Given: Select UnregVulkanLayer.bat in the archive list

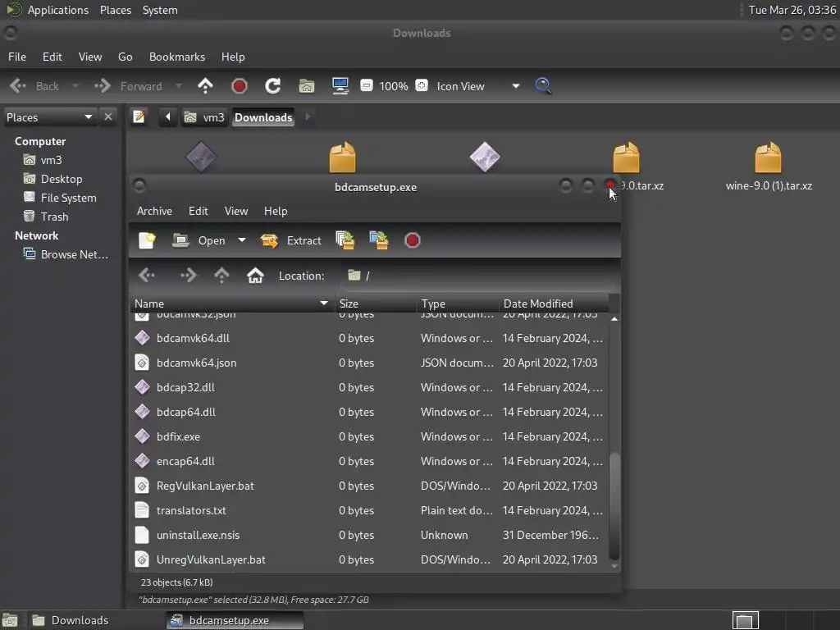Looking at the screenshot, I should coord(370,559).
